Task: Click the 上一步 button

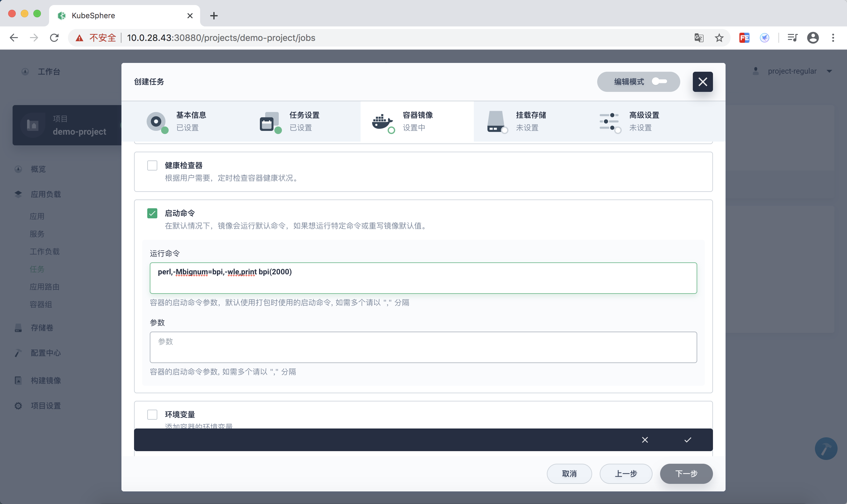Action: tap(625, 473)
